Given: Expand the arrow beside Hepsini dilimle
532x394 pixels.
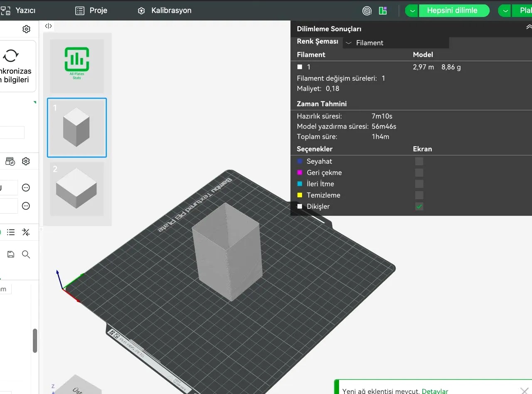Looking at the screenshot, I should click(x=411, y=11).
